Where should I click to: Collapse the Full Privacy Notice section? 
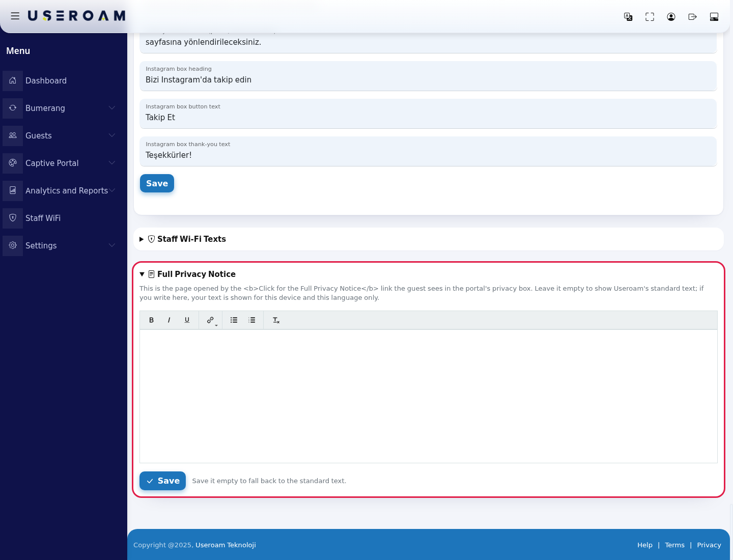pyautogui.click(x=187, y=274)
